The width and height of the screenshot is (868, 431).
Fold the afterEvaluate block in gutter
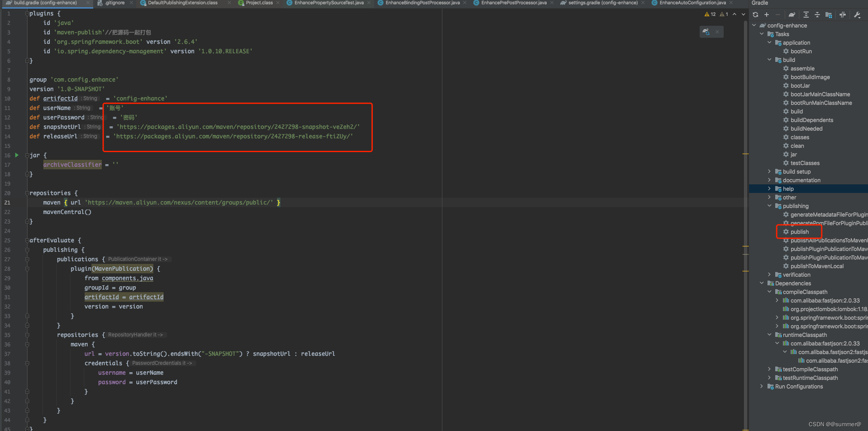(27, 240)
